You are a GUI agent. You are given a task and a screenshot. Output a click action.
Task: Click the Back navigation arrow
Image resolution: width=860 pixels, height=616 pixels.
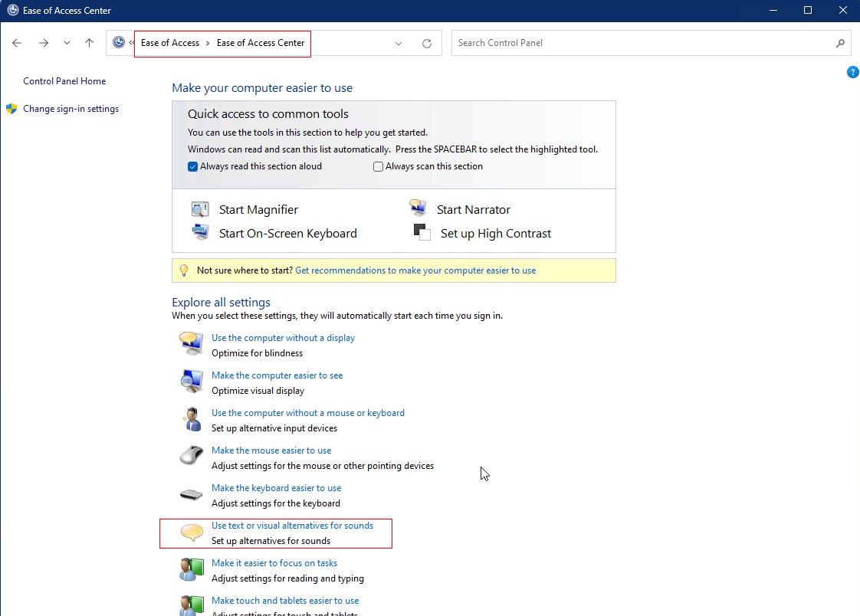click(16, 43)
